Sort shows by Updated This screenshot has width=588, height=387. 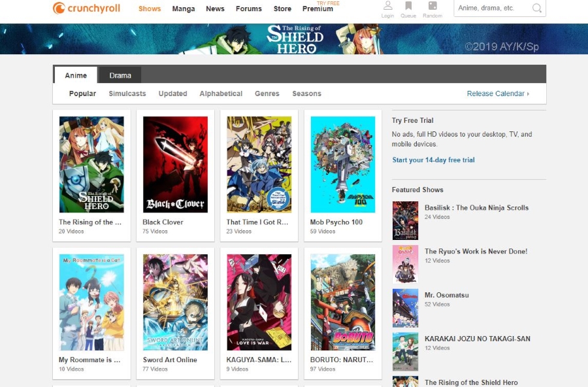172,93
